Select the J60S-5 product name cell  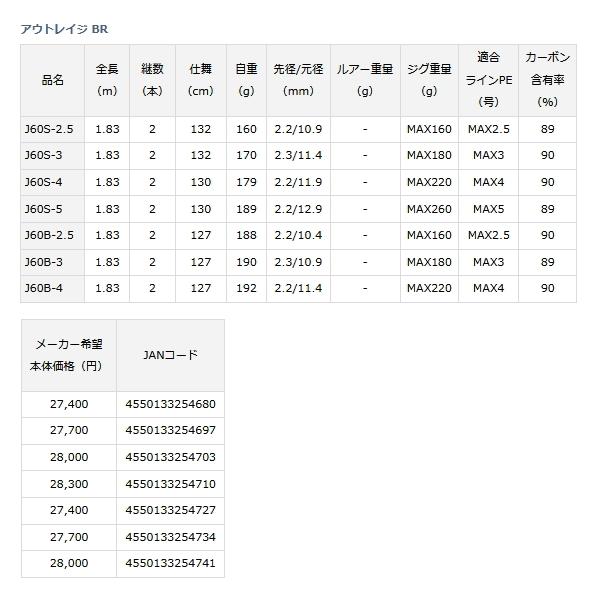(x=52, y=209)
